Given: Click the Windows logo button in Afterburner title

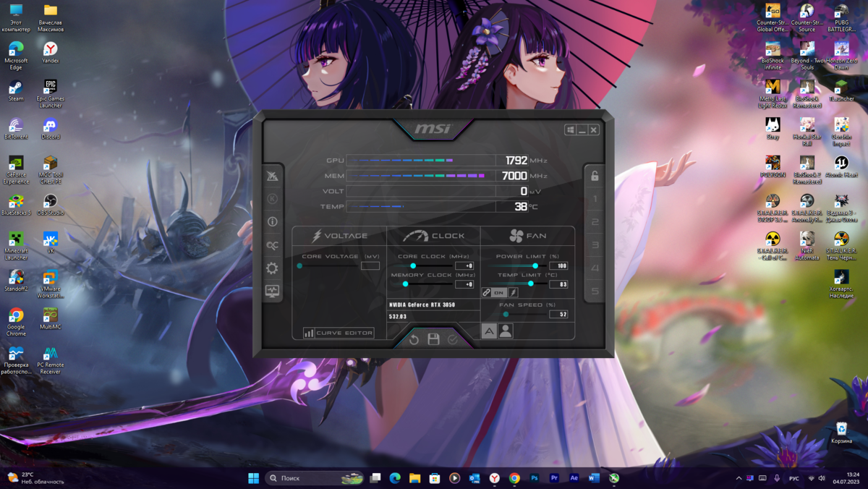Looking at the screenshot, I should pos(570,130).
